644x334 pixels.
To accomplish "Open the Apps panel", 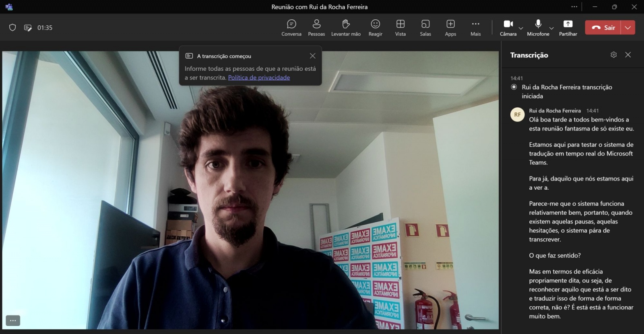I will coord(450,28).
